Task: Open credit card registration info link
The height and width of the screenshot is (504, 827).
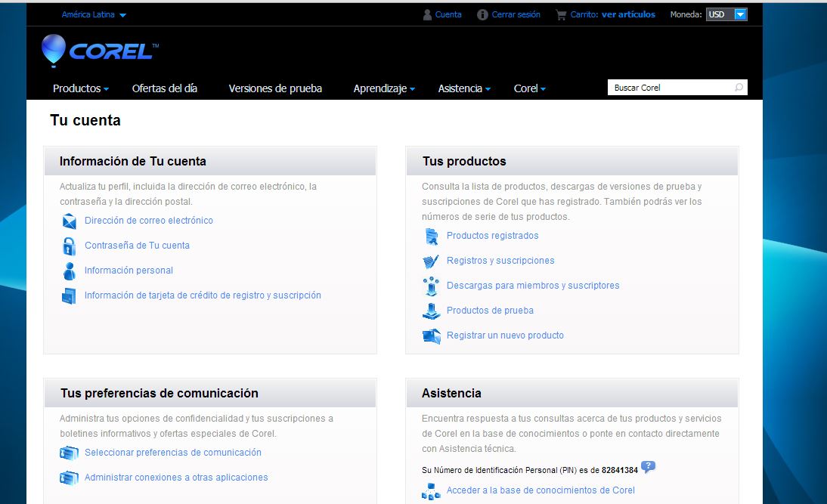Action: 203,295
